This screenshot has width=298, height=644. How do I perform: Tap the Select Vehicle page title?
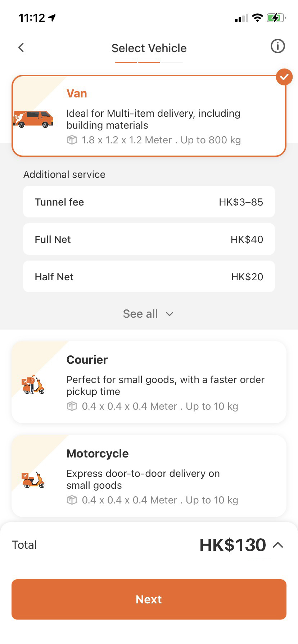click(x=149, y=48)
